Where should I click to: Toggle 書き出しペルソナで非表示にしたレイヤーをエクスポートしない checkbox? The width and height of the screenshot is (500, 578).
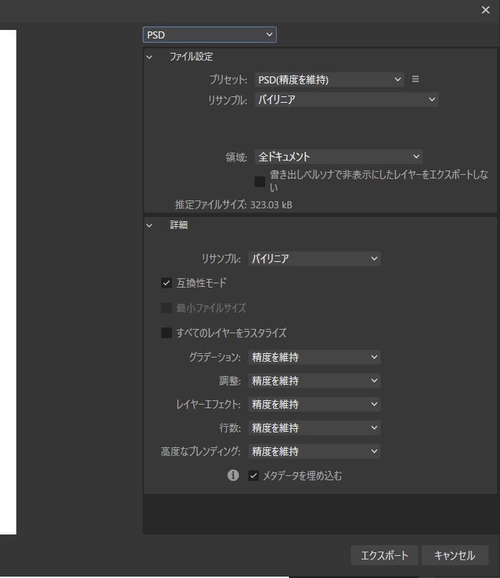coord(260,181)
